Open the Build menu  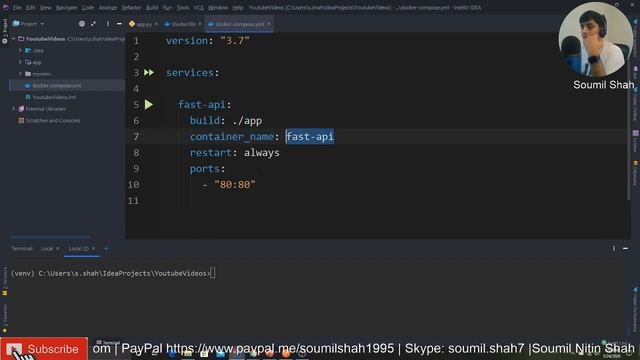pyautogui.click(x=152, y=7)
